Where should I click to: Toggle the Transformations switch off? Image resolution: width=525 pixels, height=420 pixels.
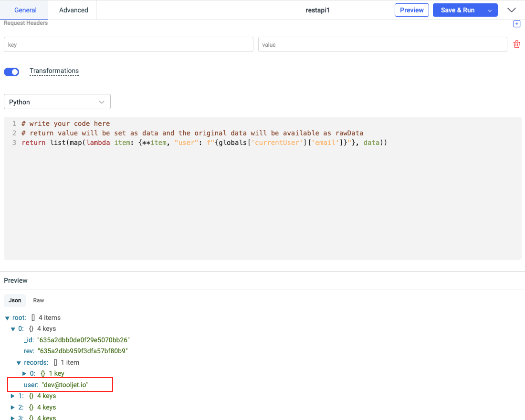point(11,72)
